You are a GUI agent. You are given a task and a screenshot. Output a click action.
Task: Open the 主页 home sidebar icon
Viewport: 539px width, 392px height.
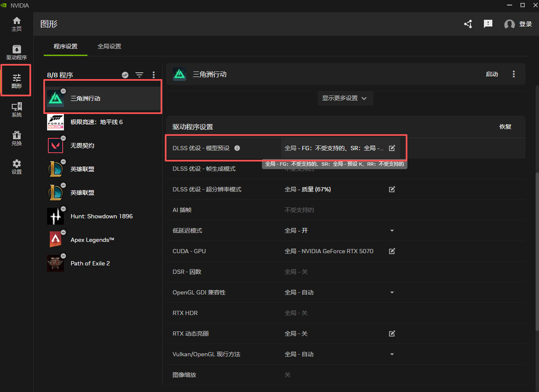click(16, 24)
